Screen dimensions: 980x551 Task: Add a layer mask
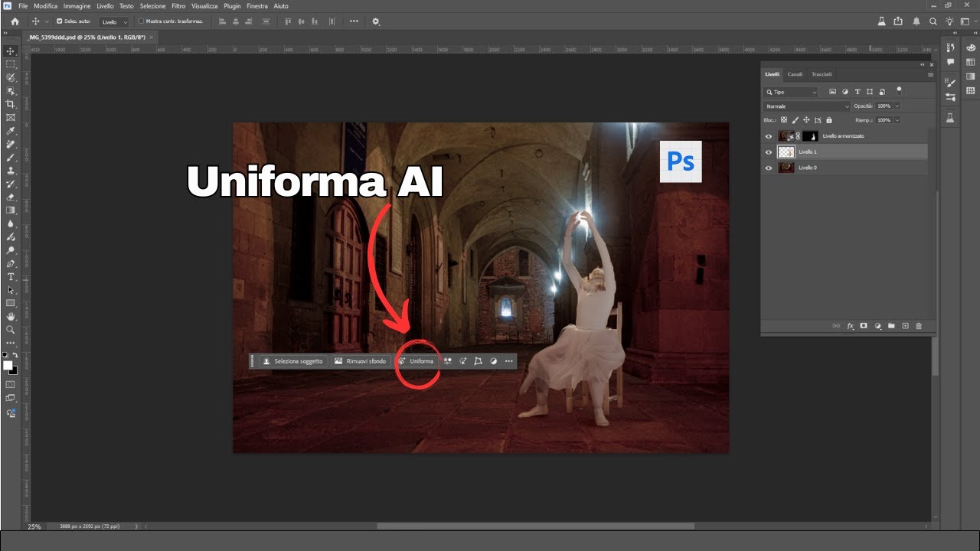click(864, 326)
